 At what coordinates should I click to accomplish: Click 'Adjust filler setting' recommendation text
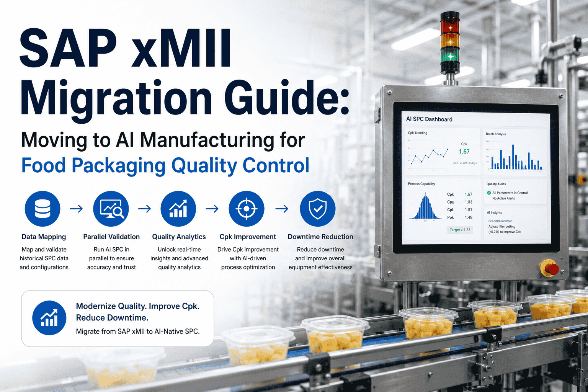click(x=502, y=227)
